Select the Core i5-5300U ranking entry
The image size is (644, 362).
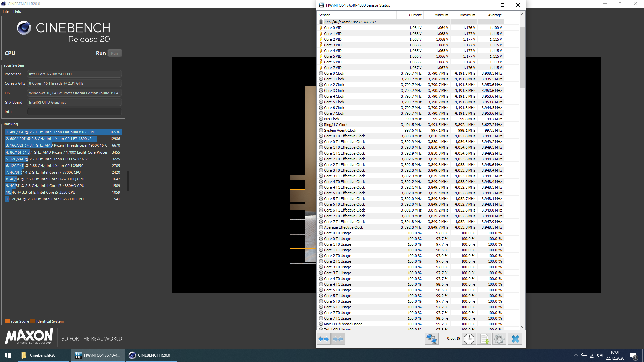(63, 199)
